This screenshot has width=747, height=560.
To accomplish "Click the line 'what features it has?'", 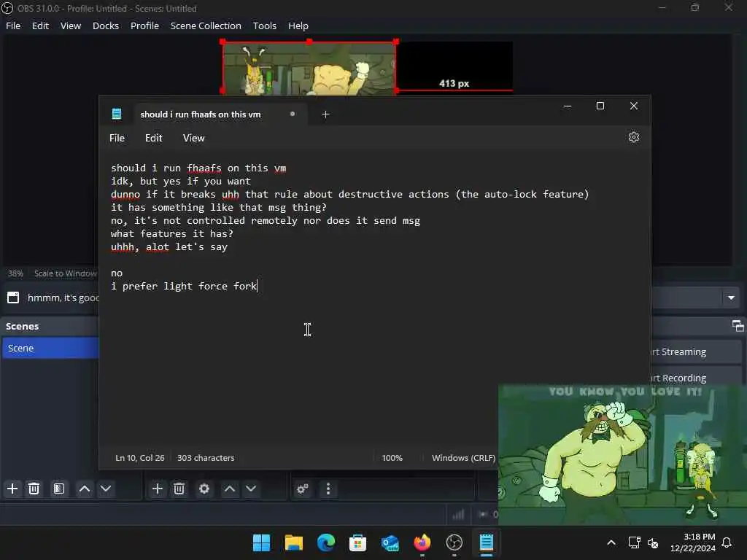I will 172,234.
